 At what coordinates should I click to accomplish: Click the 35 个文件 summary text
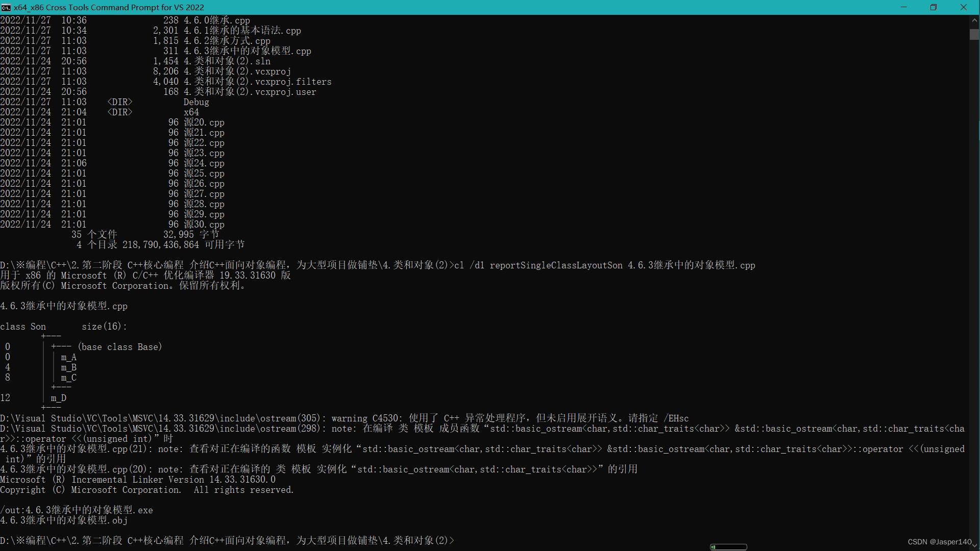click(94, 235)
